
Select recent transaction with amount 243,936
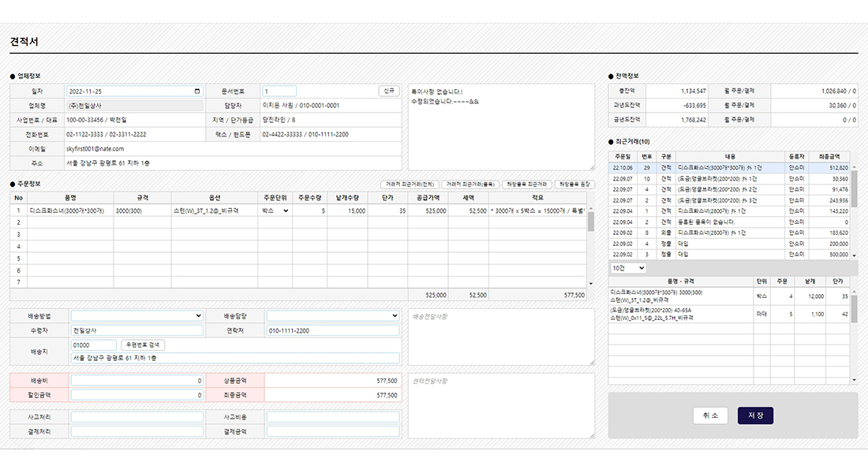point(729,200)
